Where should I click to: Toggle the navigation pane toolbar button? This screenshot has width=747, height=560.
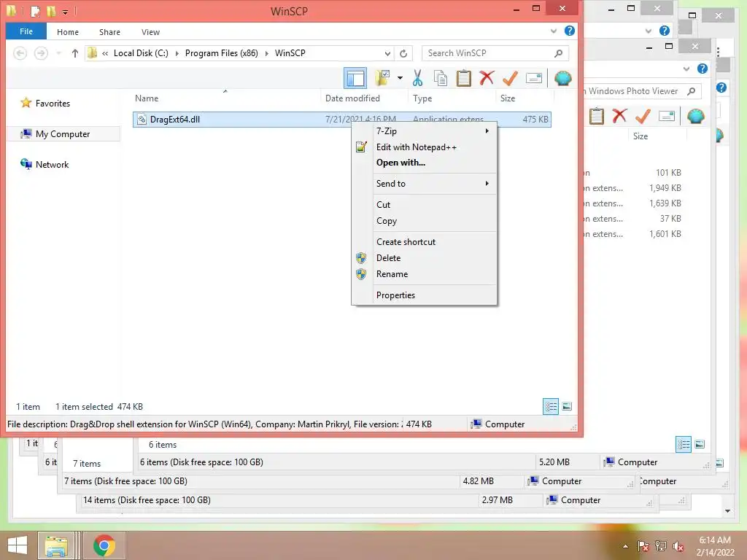point(355,78)
